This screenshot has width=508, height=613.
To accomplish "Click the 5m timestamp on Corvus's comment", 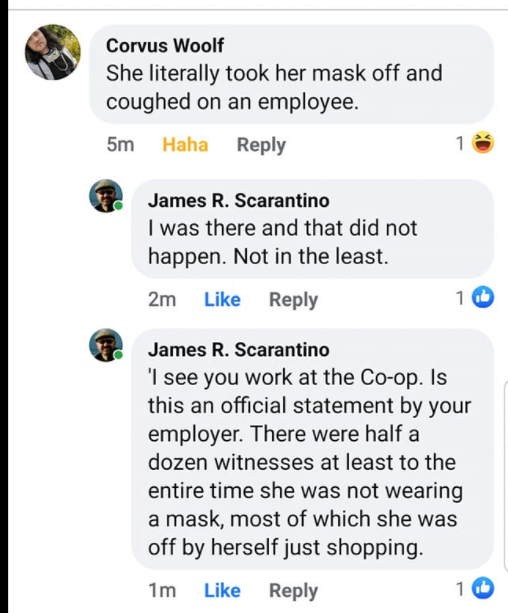I will [x=120, y=145].
